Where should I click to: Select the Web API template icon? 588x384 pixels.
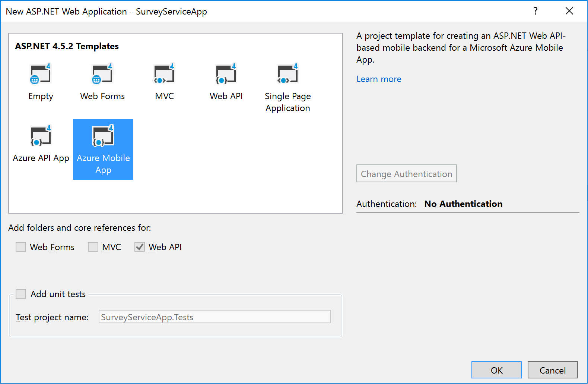(x=226, y=74)
